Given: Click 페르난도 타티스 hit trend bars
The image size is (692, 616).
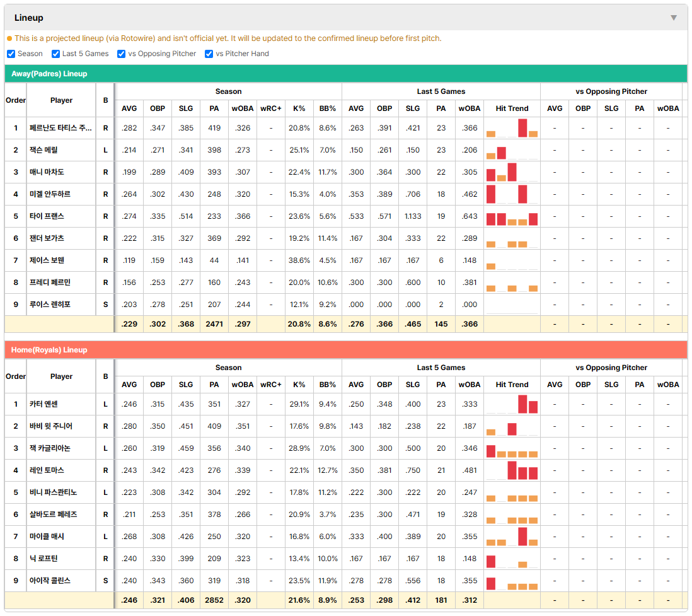Looking at the screenshot, I should click(x=512, y=128).
